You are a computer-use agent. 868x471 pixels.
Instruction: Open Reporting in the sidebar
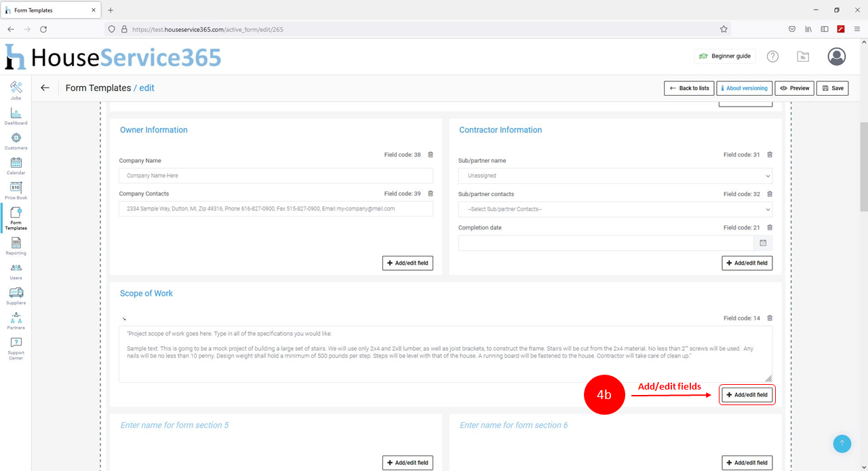16,244
